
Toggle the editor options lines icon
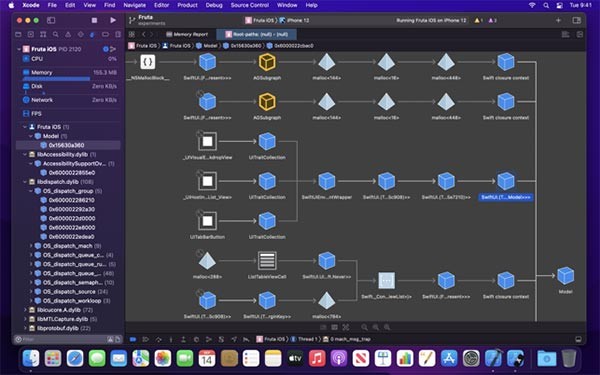[x=565, y=34]
